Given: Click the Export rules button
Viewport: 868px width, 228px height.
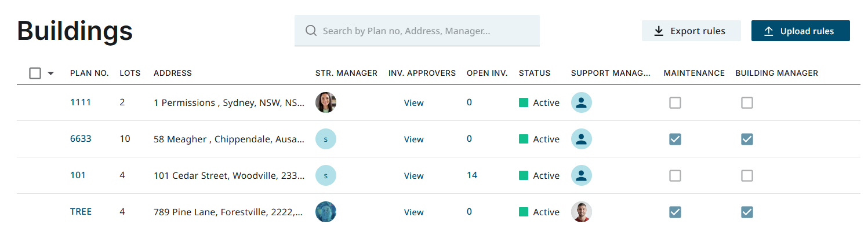Looking at the screenshot, I should 691,31.
